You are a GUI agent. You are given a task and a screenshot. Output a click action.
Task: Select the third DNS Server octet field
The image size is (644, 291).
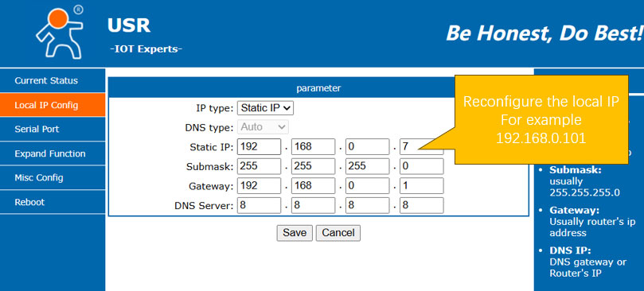(x=368, y=206)
